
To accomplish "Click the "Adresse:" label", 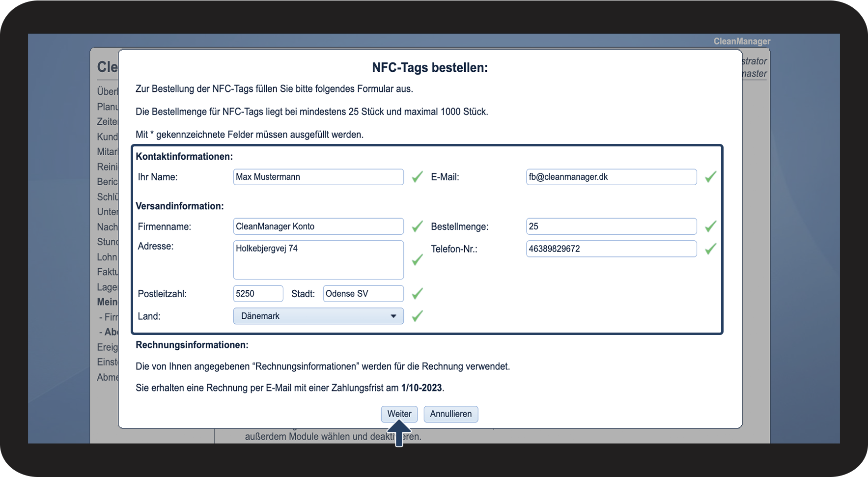I will pyautogui.click(x=156, y=247).
